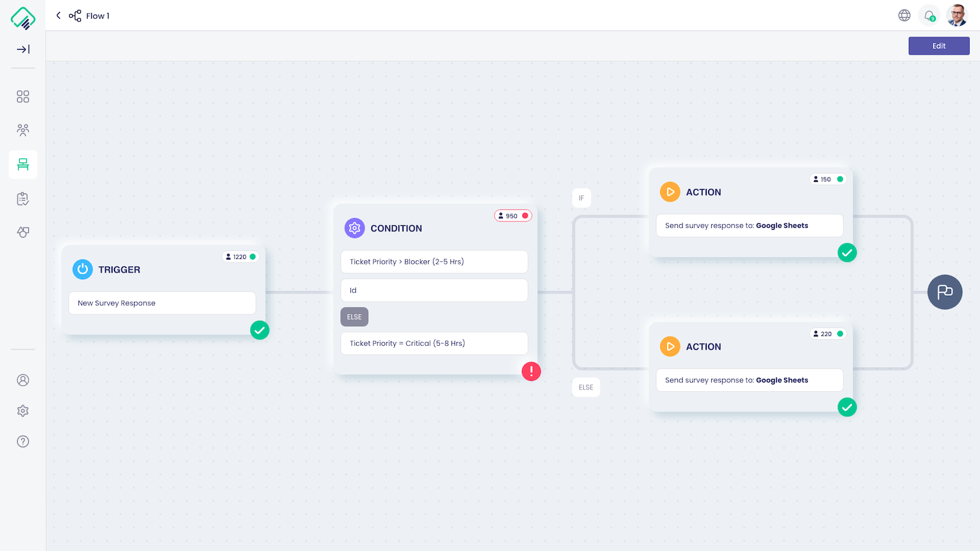This screenshot has height=551, width=980.
Task: Open the dashboard grid icon in sidebar
Action: click(23, 96)
